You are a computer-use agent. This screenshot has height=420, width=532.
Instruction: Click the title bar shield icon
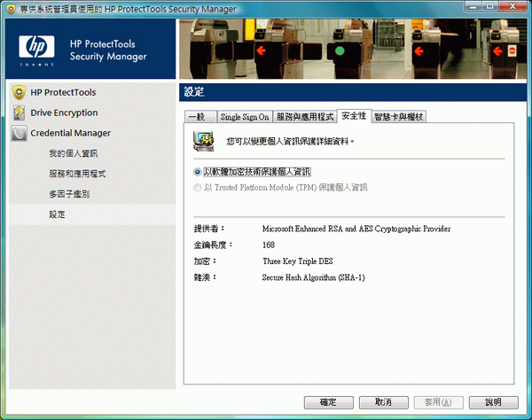11,9
